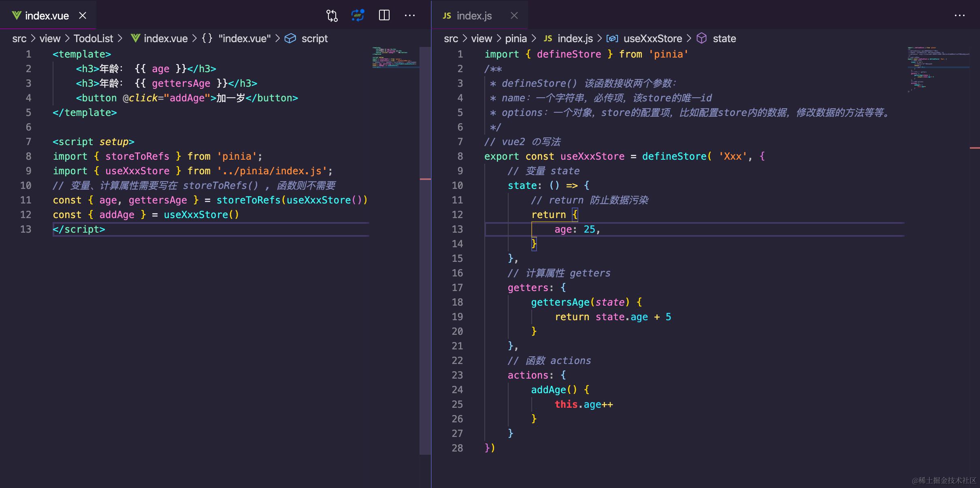Click defineStore in index.js import line
Image resolution: width=980 pixels, height=488 pixels.
click(x=569, y=54)
